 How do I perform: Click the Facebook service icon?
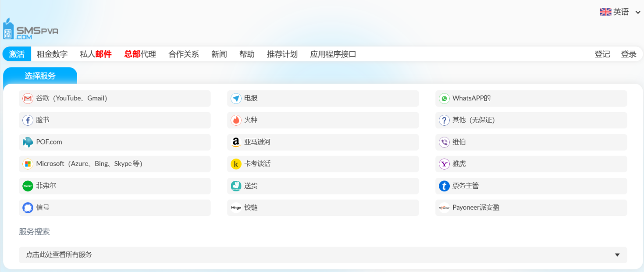point(28,120)
